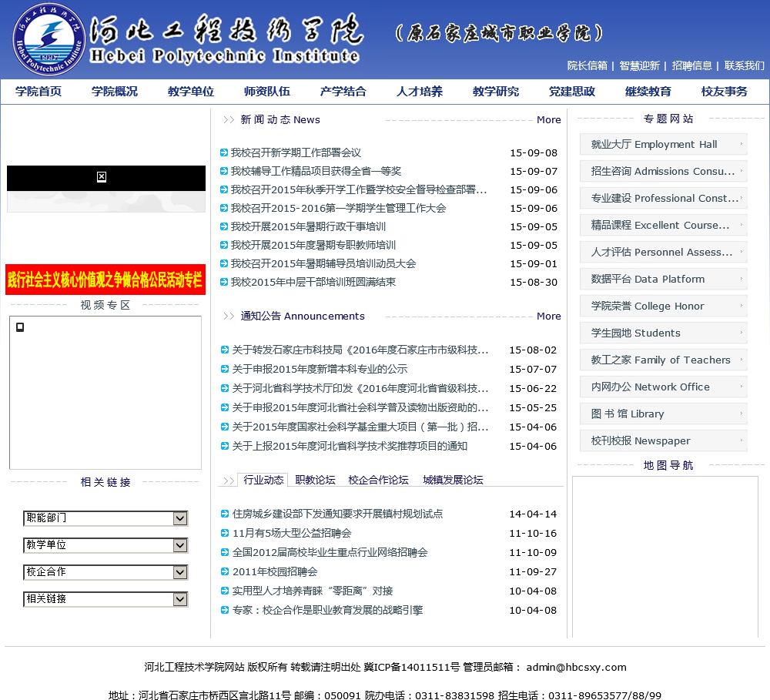The width and height of the screenshot is (770, 700).
Task: Click the 智慧迎新 top link
Action: pos(639,65)
